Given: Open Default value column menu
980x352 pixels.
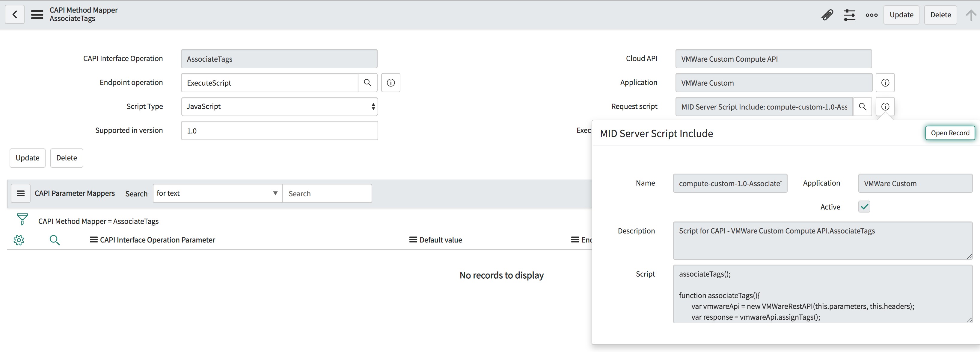Looking at the screenshot, I should click(x=413, y=239).
